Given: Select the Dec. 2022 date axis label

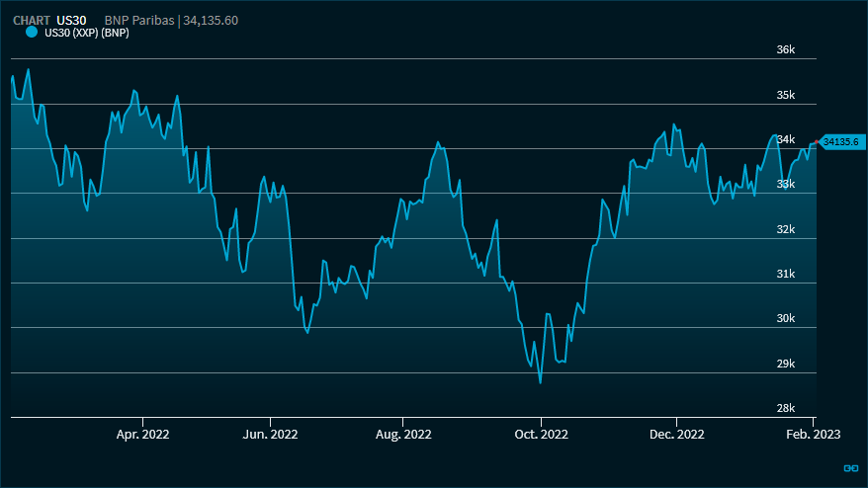Looking at the screenshot, I should pos(676,434).
